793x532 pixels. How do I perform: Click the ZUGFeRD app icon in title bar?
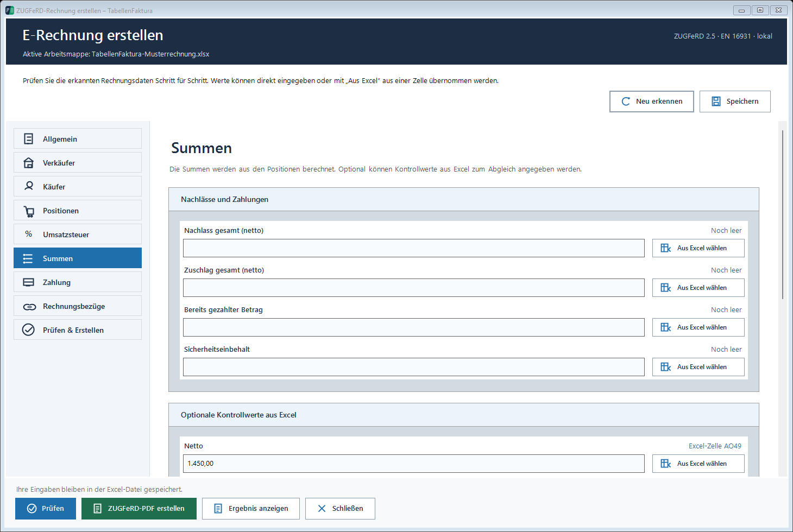pyautogui.click(x=10, y=10)
